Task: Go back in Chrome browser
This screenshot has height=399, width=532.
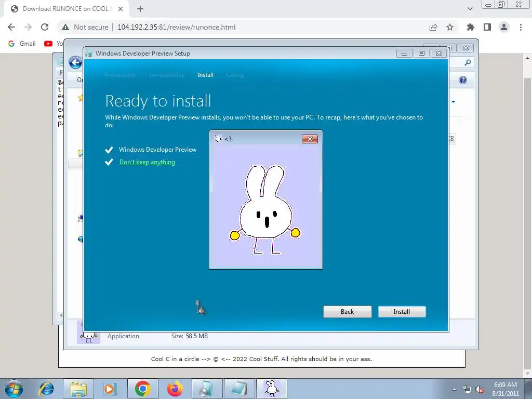Action: click(11, 27)
